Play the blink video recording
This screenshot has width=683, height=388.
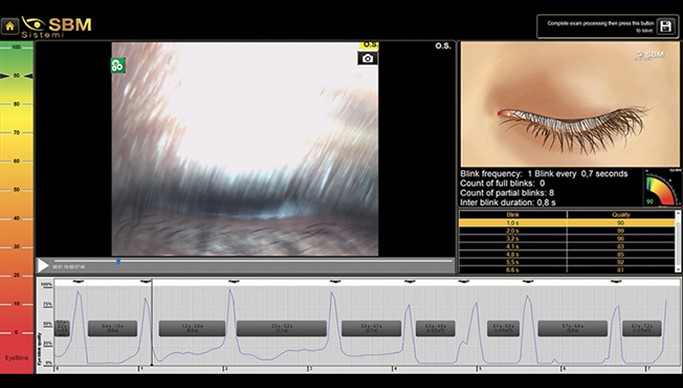point(43,265)
